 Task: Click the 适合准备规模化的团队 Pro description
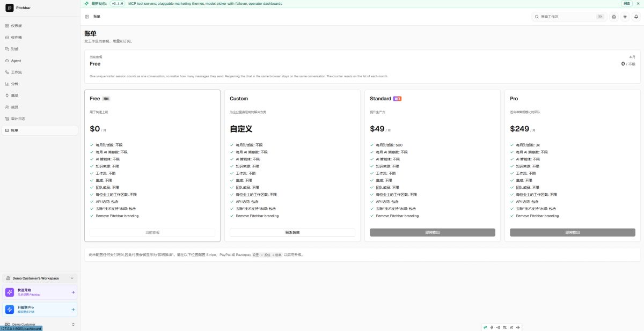pyautogui.click(x=525, y=112)
